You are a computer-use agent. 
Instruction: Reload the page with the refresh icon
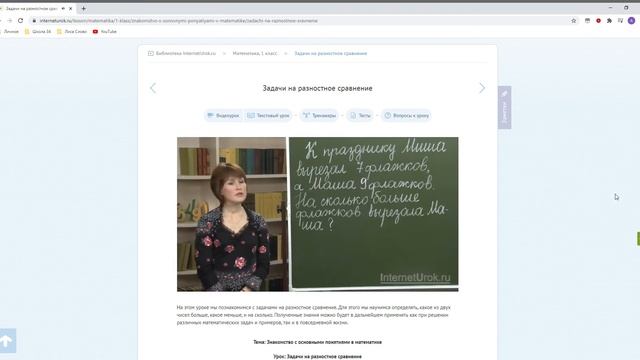tap(20, 20)
